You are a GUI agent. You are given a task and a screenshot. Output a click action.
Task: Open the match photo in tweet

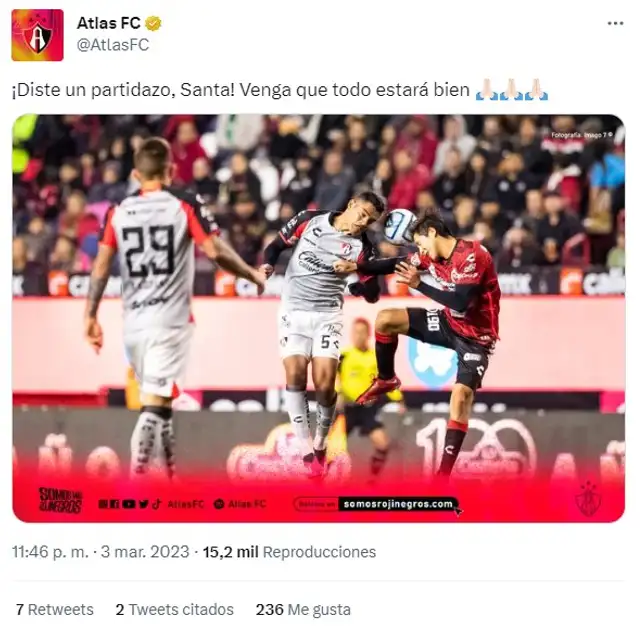tap(318, 318)
